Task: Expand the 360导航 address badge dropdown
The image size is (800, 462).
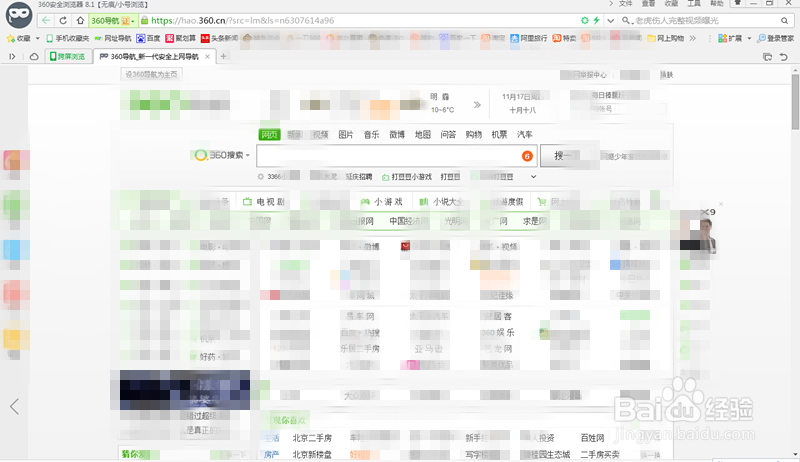Action: [x=133, y=21]
